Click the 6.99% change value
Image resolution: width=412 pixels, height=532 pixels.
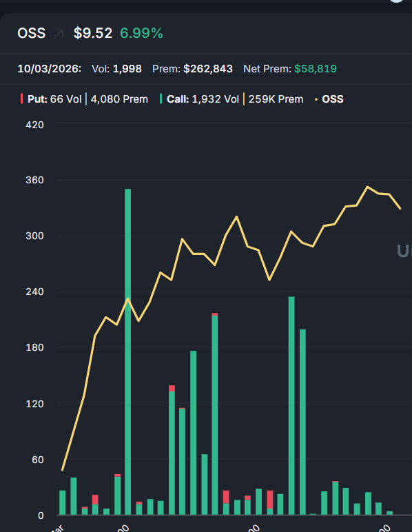pos(141,33)
